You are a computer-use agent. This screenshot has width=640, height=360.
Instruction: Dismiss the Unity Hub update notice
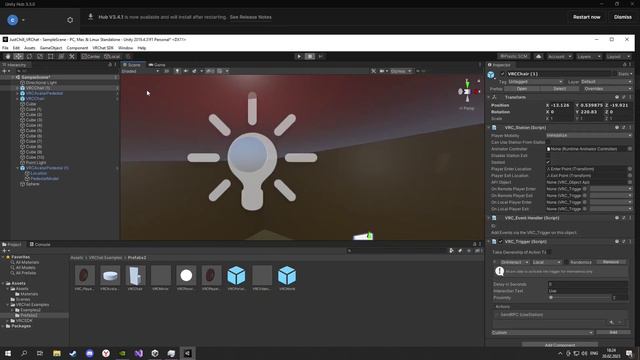click(623, 17)
